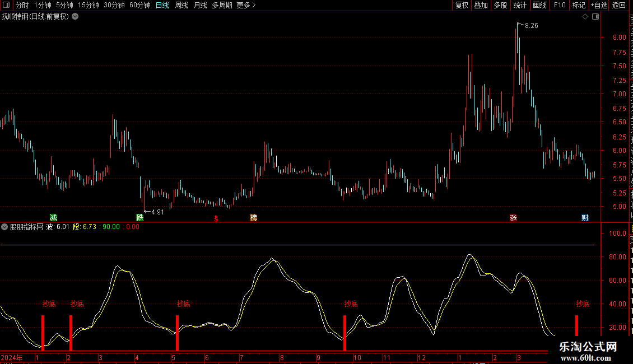Click the green 减 event marker
Viewport: 633px width, 364px height.
53,217
